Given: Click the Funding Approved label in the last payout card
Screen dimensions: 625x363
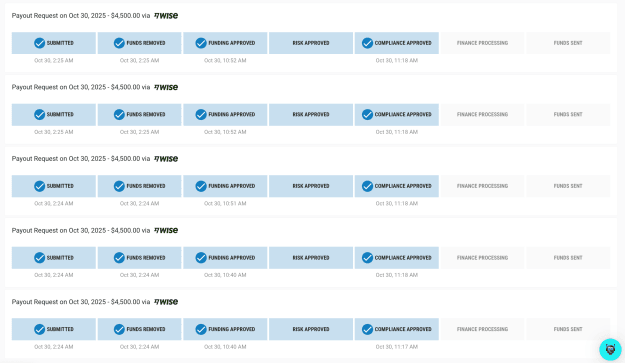Looking at the screenshot, I should pyautogui.click(x=232, y=329).
